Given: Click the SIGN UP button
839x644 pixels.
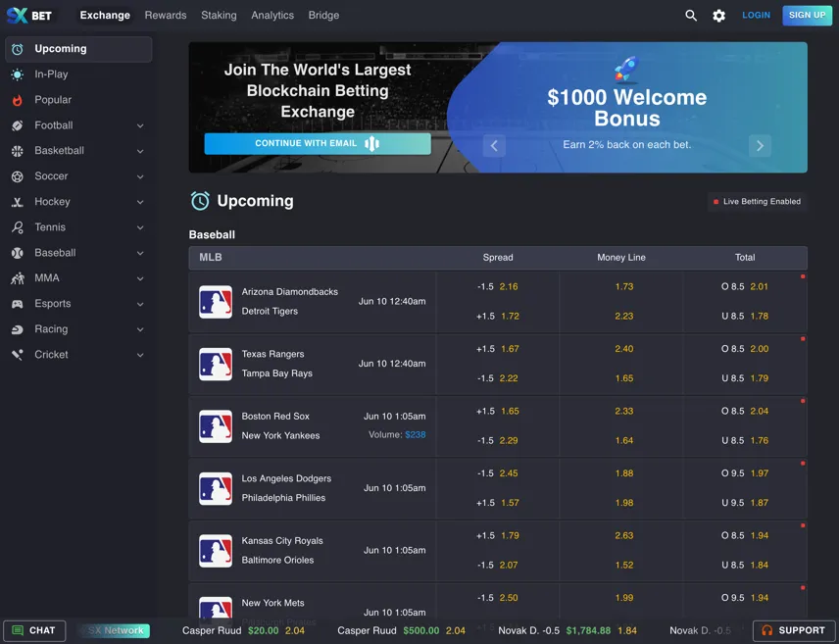Looking at the screenshot, I should coord(807,15).
